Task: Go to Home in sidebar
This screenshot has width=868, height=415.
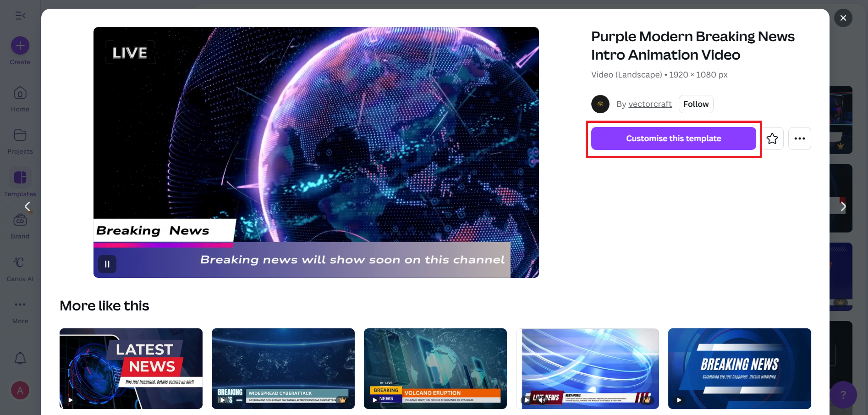Action: (x=20, y=99)
